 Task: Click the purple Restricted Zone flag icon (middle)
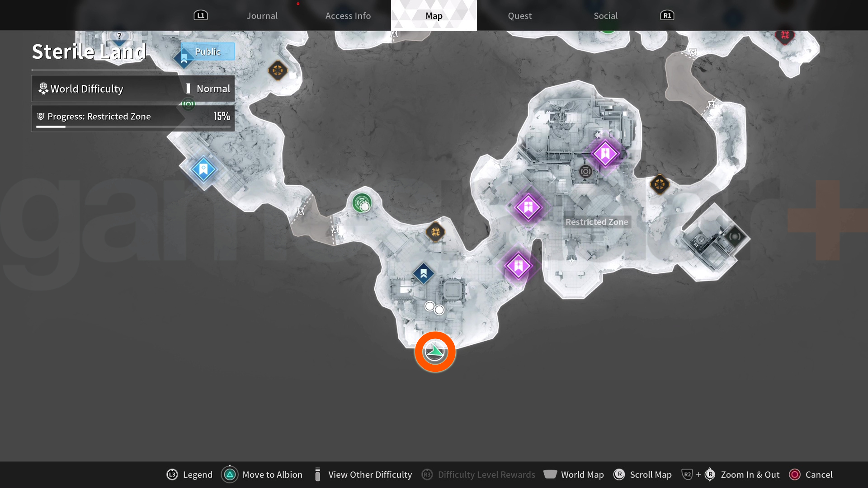pyautogui.click(x=526, y=207)
